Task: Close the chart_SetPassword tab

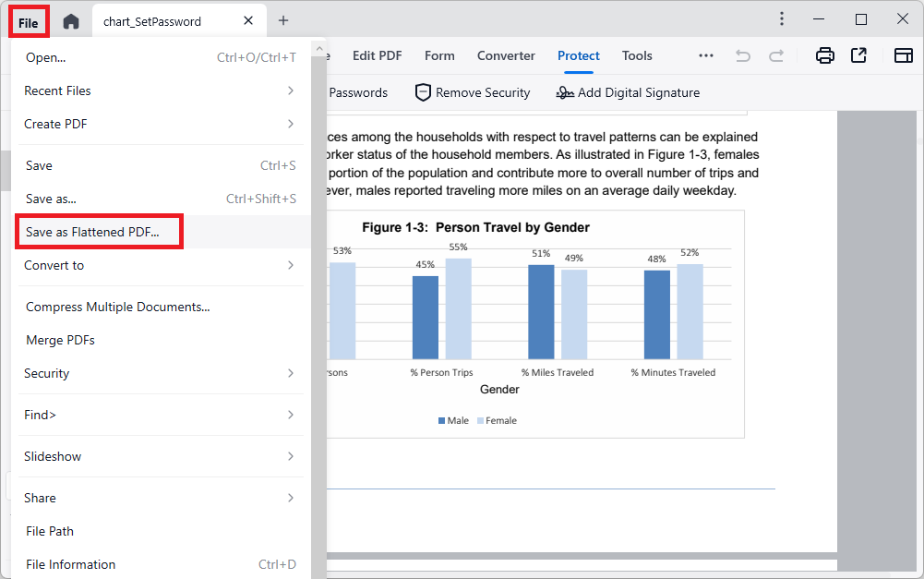Action: (247, 20)
